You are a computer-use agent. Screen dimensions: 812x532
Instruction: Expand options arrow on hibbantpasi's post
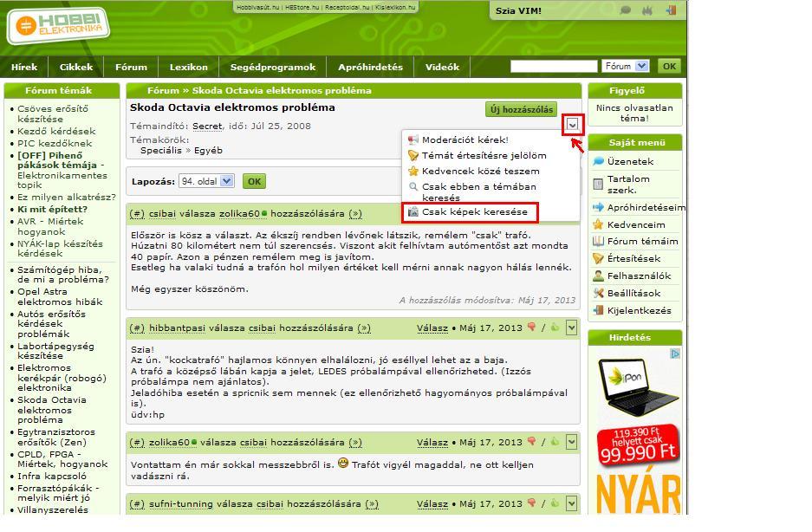coord(571,328)
